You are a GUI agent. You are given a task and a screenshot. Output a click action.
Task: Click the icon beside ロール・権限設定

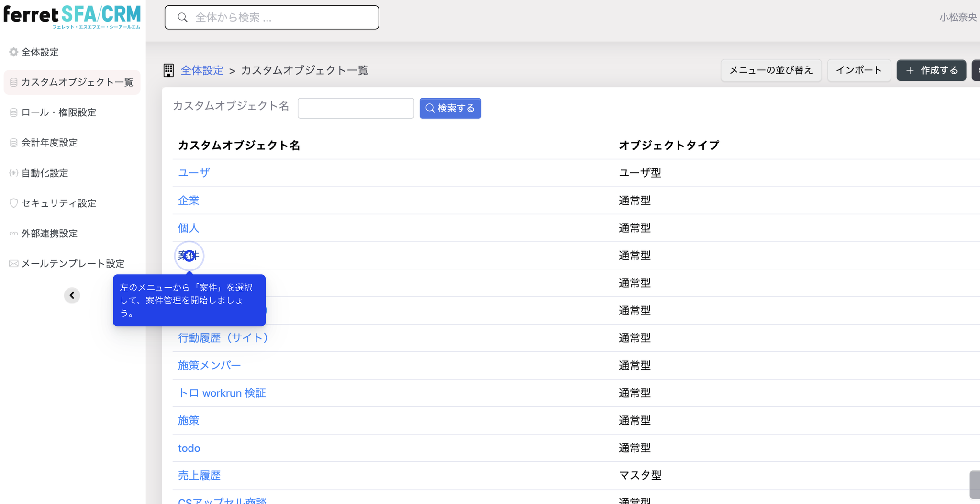tap(14, 112)
